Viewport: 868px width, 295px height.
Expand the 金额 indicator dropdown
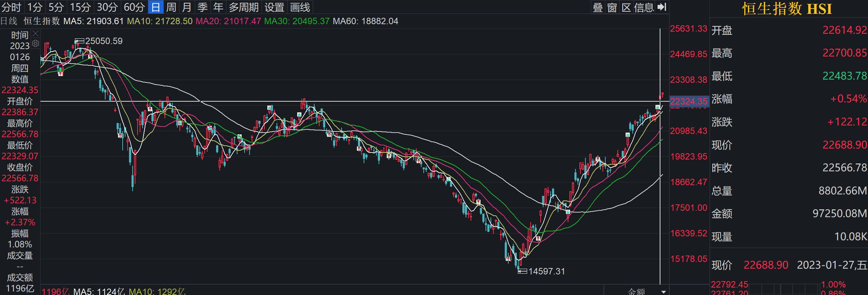click(663, 292)
